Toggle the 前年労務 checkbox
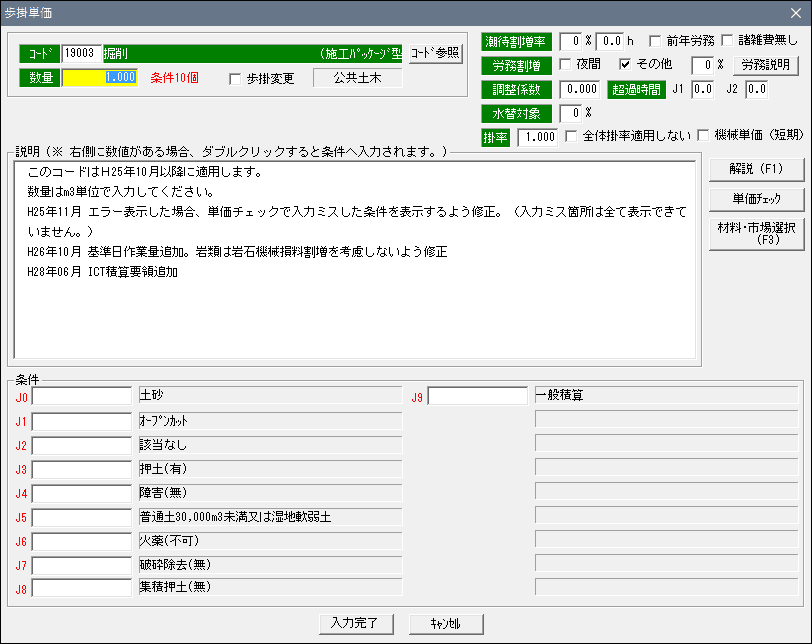812x644 pixels. pyautogui.click(x=655, y=41)
